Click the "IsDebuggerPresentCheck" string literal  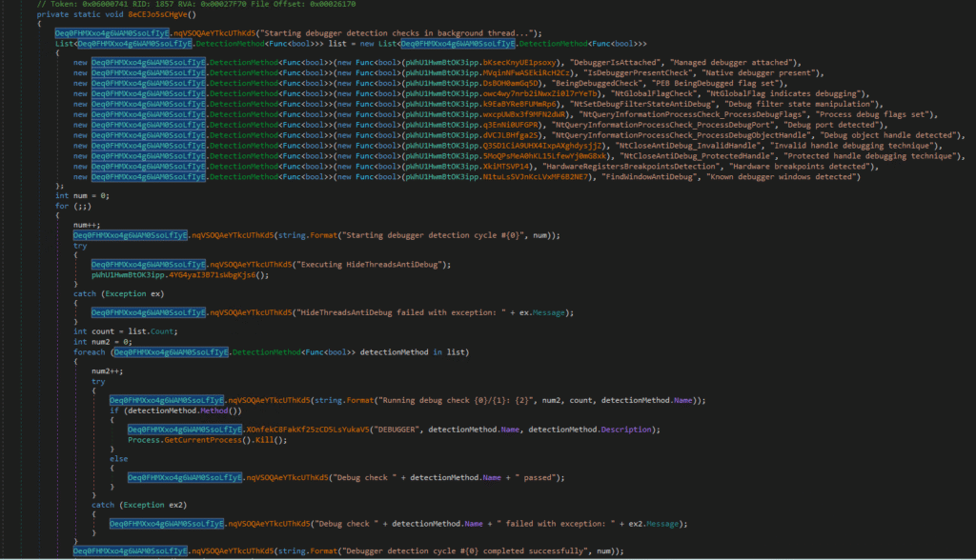[x=630, y=72]
